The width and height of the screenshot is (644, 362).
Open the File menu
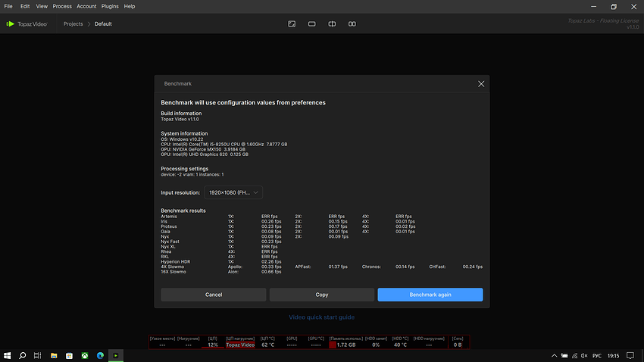pyautogui.click(x=8, y=6)
